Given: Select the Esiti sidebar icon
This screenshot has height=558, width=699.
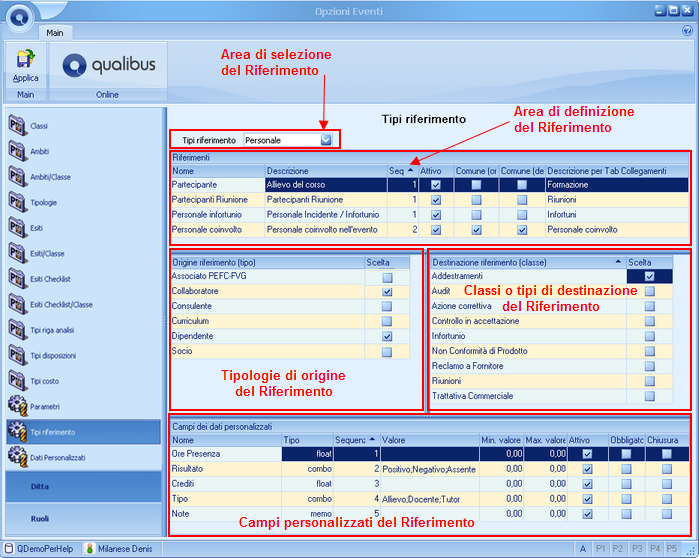Looking at the screenshot, I should tap(17, 228).
